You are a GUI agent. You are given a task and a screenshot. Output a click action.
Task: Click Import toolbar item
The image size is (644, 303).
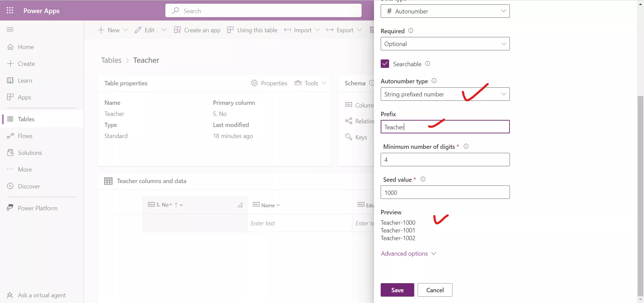(x=298, y=30)
